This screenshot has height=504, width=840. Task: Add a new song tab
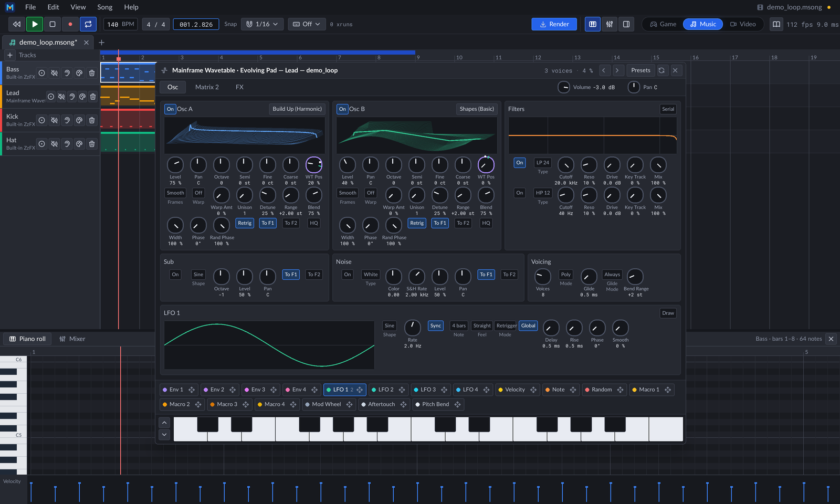pyautogui.click(x=102, y=43)
